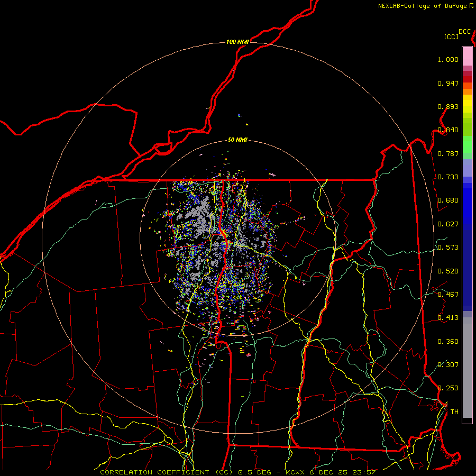
Task: Click the 0.520 color scale value
Action: [448, 271]
